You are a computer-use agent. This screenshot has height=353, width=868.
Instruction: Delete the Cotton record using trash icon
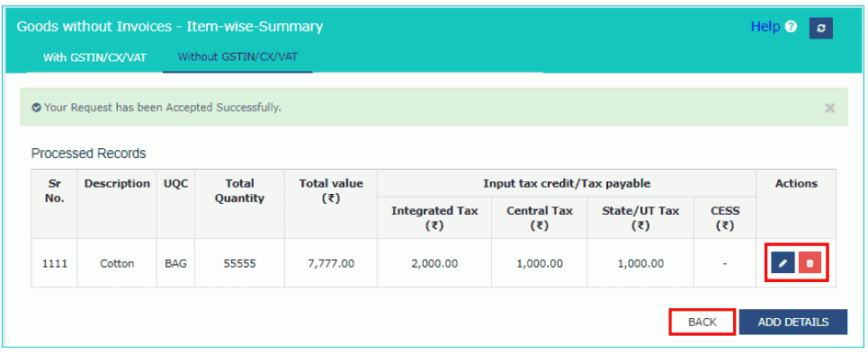click(810, 263)
